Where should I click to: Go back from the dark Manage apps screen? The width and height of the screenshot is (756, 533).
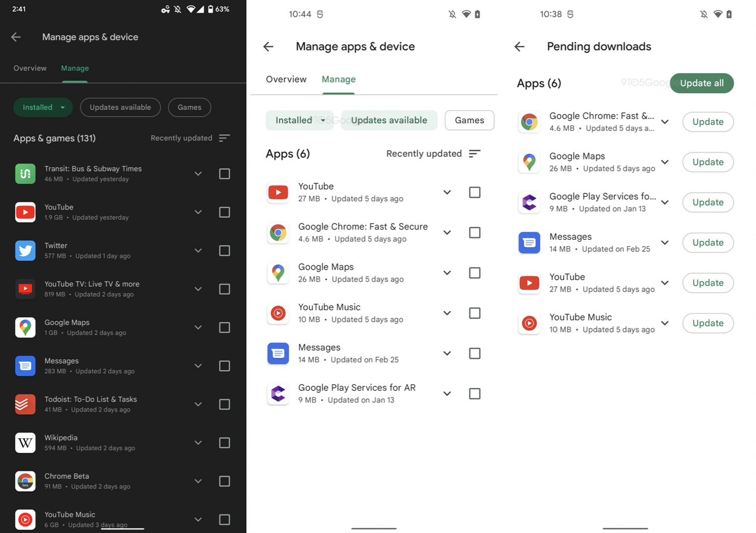pyautogui.click(x=16, y=37)
